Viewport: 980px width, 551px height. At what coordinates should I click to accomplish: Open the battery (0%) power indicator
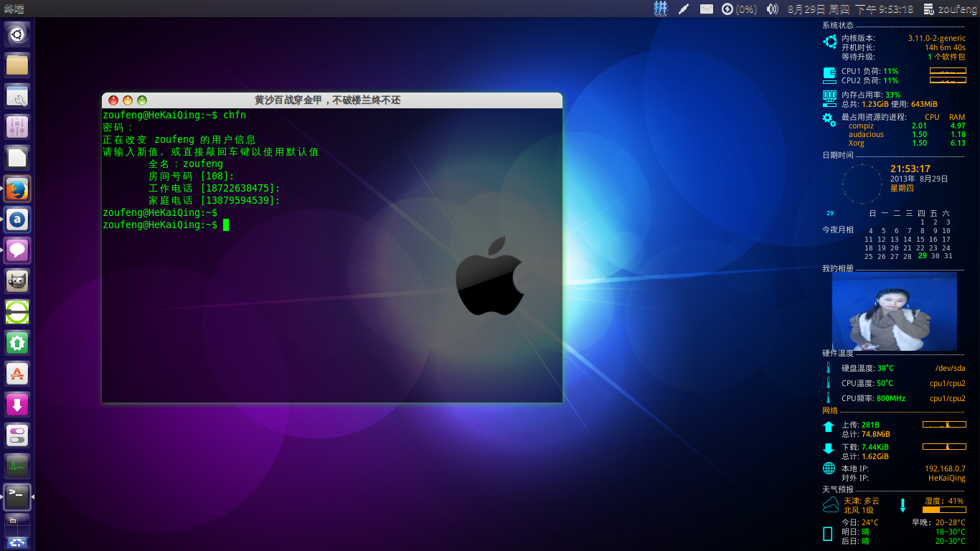point(739,9)
